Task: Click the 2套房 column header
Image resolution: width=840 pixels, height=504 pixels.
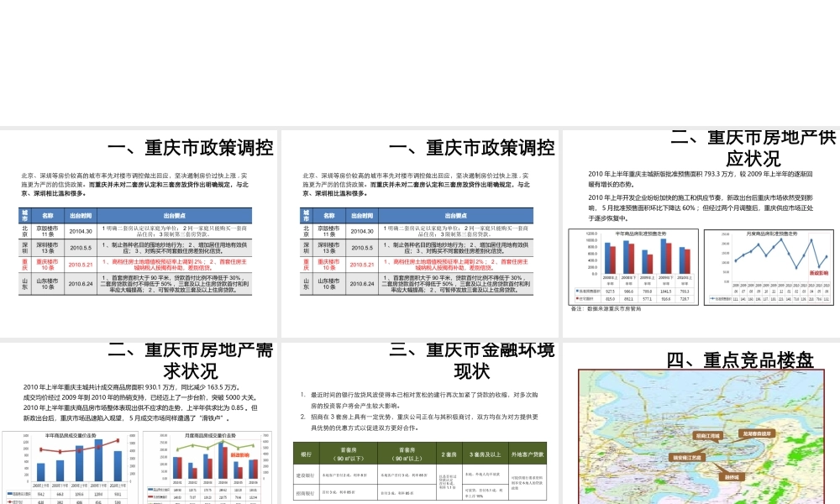Action: pos(450,454)
